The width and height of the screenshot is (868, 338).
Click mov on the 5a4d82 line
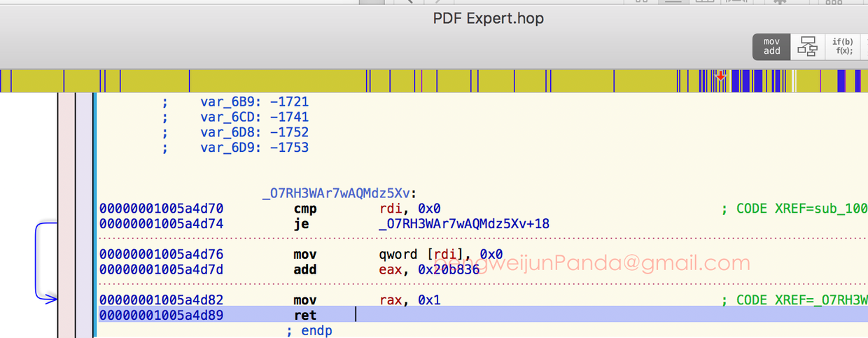(x=305, y=300)
